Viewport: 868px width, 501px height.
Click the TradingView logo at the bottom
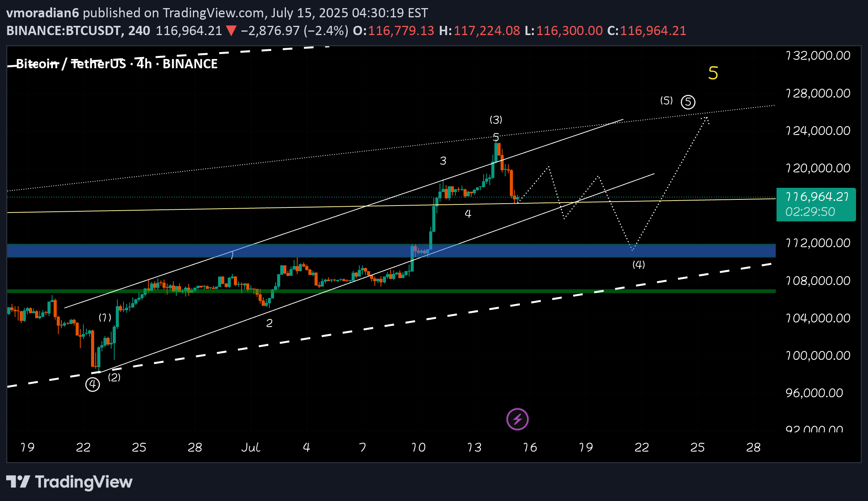click(69, 482)
